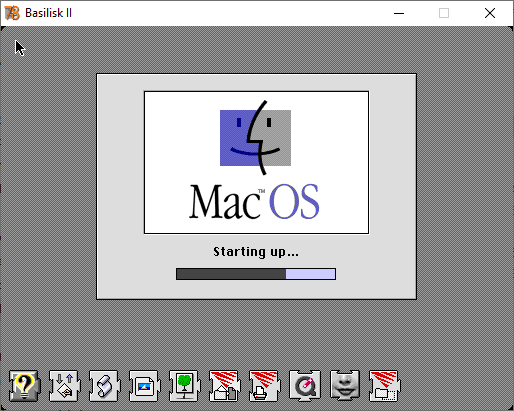Screen dimensions: 514x411
Task: Click the "Starting up..." status text
Action: 256,252
